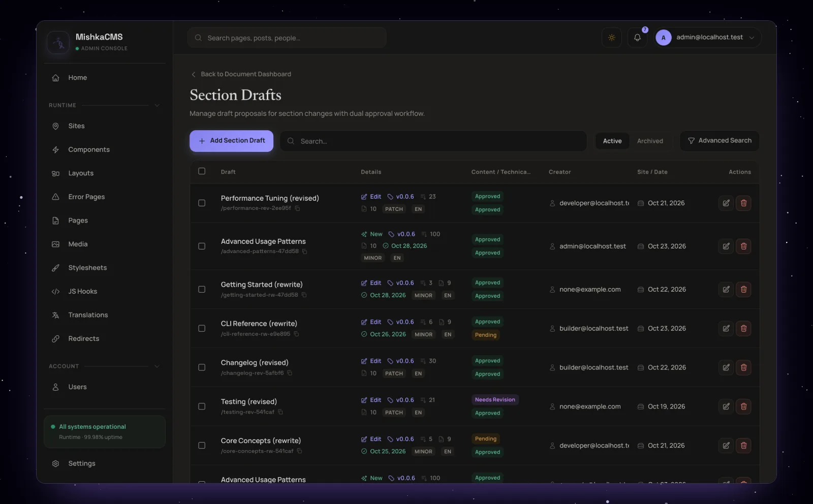
Task: Edit the Advanced Usage Patterns draft by admin@localhost.test
Action: (x=726, y=246)
